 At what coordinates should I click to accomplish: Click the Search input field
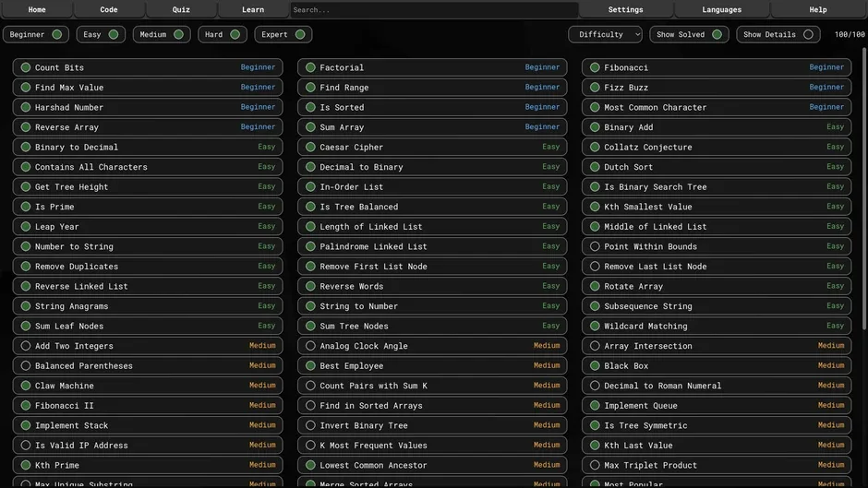point(434,9)
